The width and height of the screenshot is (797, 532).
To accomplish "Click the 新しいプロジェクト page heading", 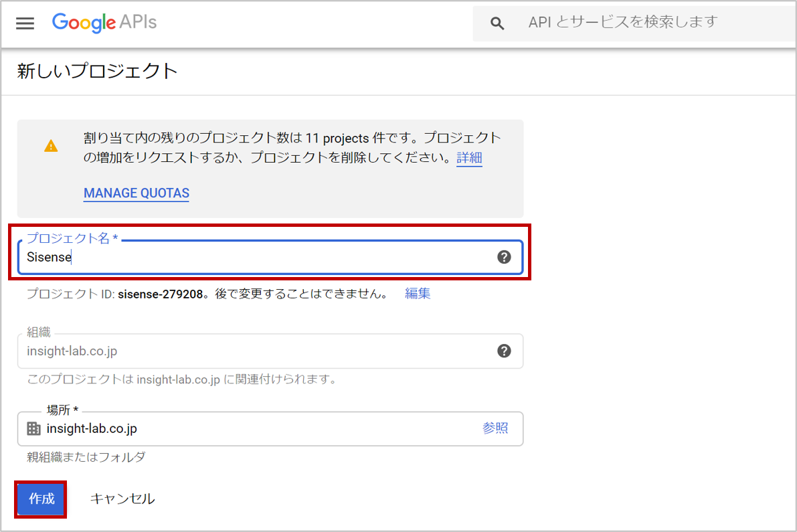I will click(x=97, y=71).
